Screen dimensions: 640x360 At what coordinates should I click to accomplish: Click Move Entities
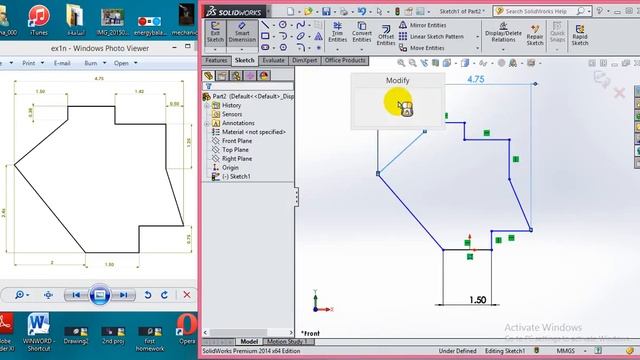pyautogui.click(x=422, y=48)
